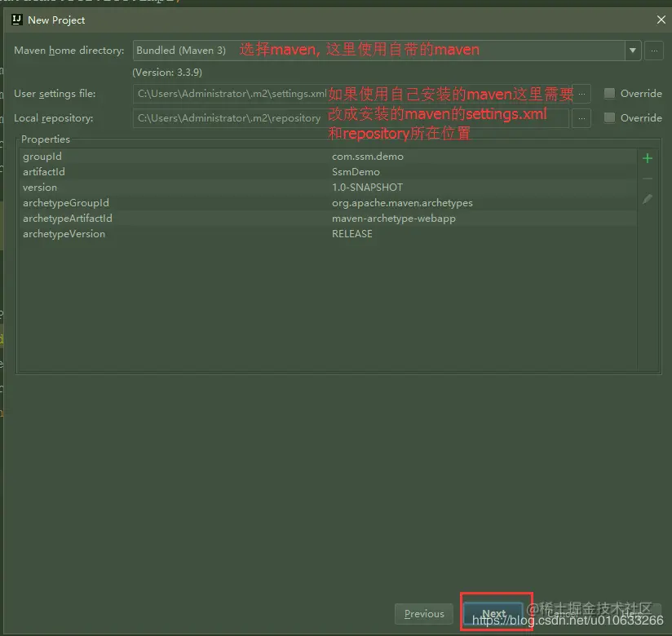Open the Bundled (Maven 3) combo box
Screen dimensions: 672x636
[387, 51]
